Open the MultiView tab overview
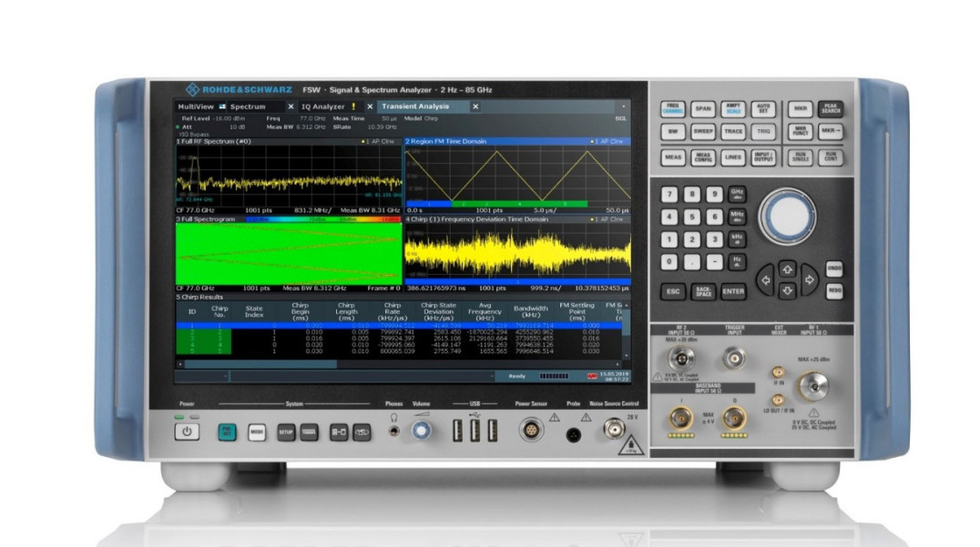980x547 pixels. coord(195,106)
